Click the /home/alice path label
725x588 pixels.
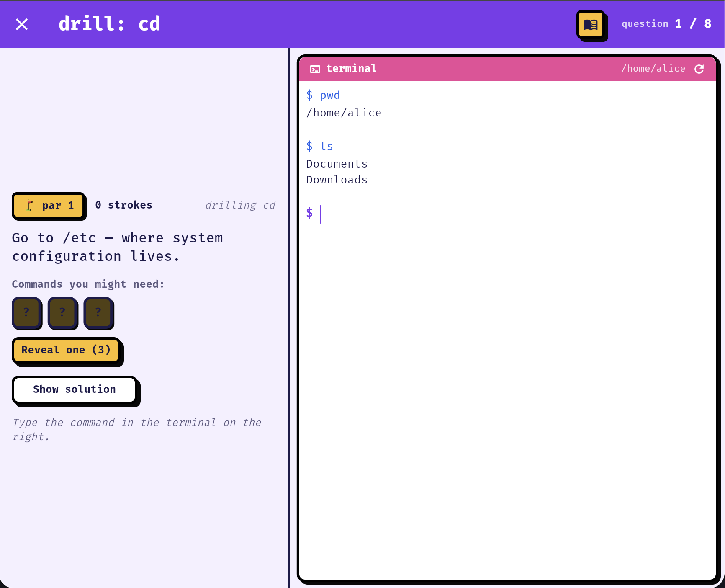tap(653, 69)
